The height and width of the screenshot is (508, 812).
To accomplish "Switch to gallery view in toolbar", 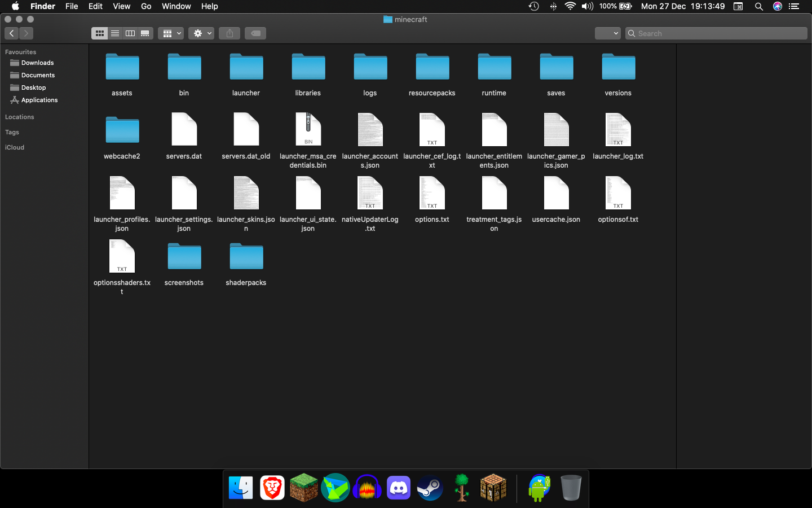I will click(x=145, y=33).
